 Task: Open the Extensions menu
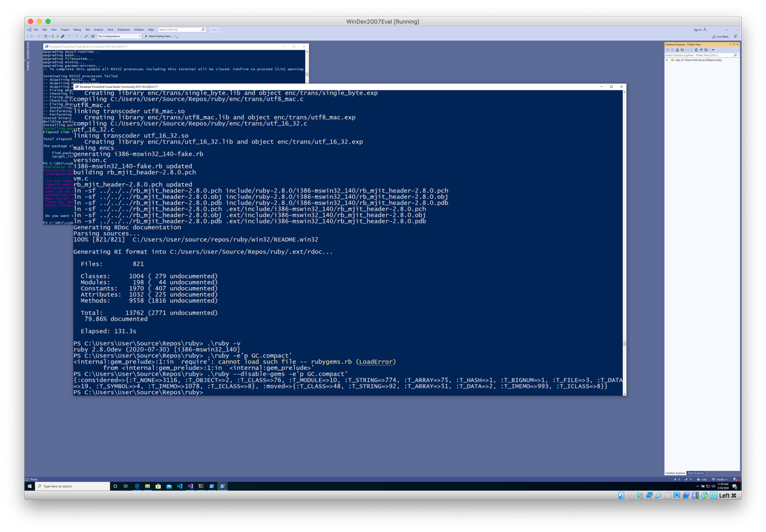124,29
